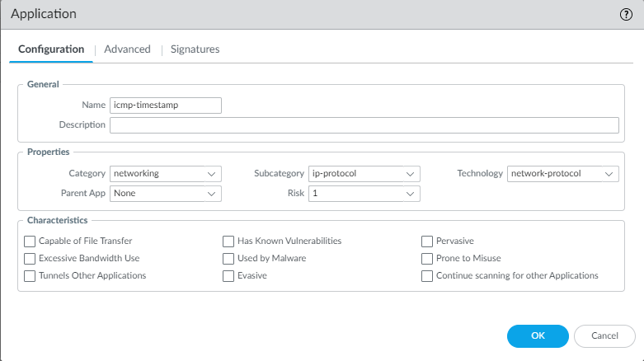The height and width of the screenshot is (361, 644).
Task: Check the Prone to Misuse option
Action: tap(427, 259)
